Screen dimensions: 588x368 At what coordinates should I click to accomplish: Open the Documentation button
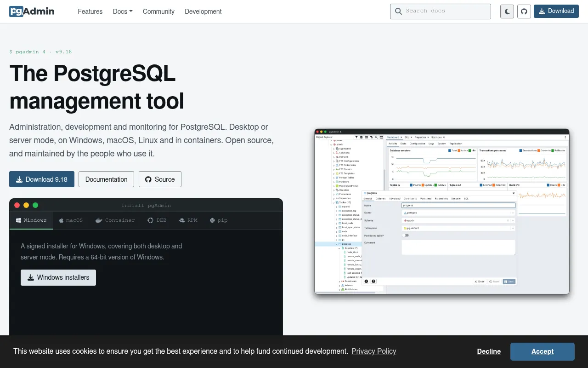click(x=106, y=179)
